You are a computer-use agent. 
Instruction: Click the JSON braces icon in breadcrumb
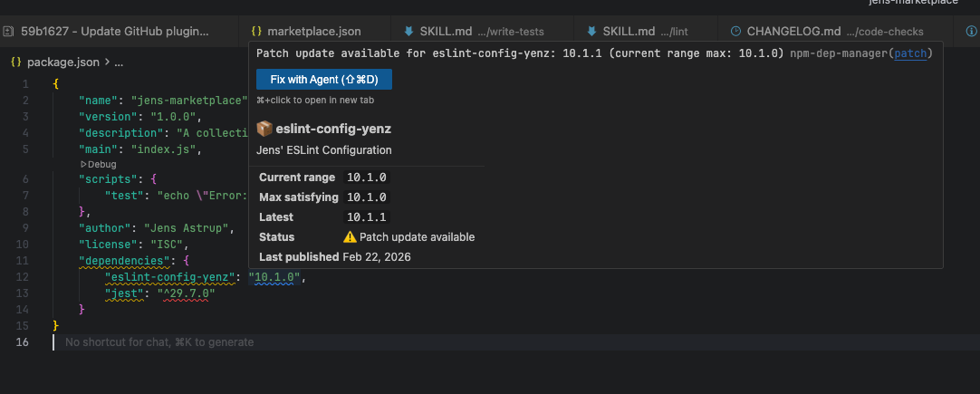click(16, 62)
